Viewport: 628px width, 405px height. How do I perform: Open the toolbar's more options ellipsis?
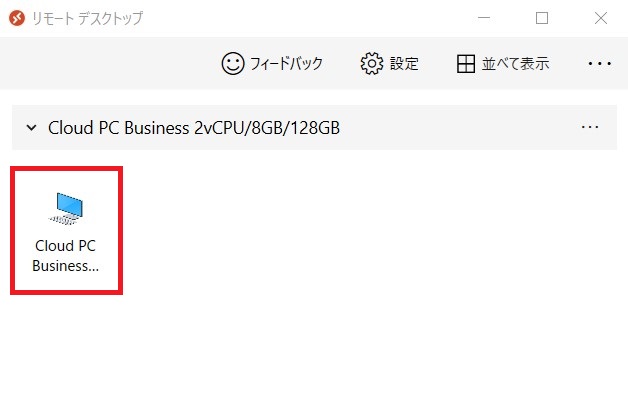click(600, 63)
